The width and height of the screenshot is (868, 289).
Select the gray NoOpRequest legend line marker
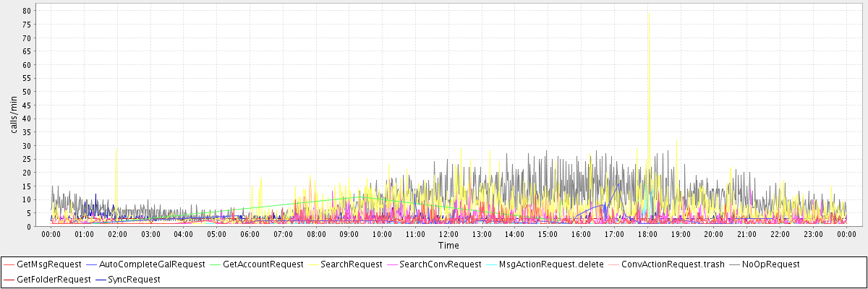click(x=733, y=264)
